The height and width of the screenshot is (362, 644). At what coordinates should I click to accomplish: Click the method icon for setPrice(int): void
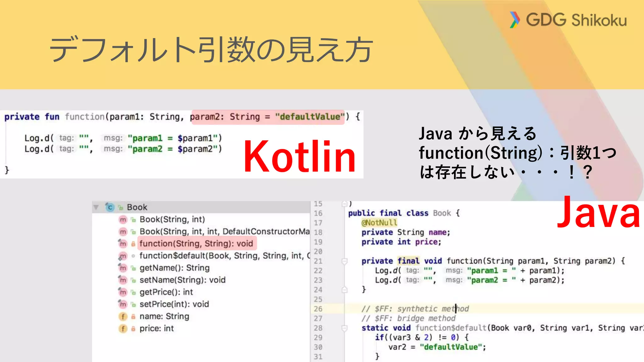[123, 304]
